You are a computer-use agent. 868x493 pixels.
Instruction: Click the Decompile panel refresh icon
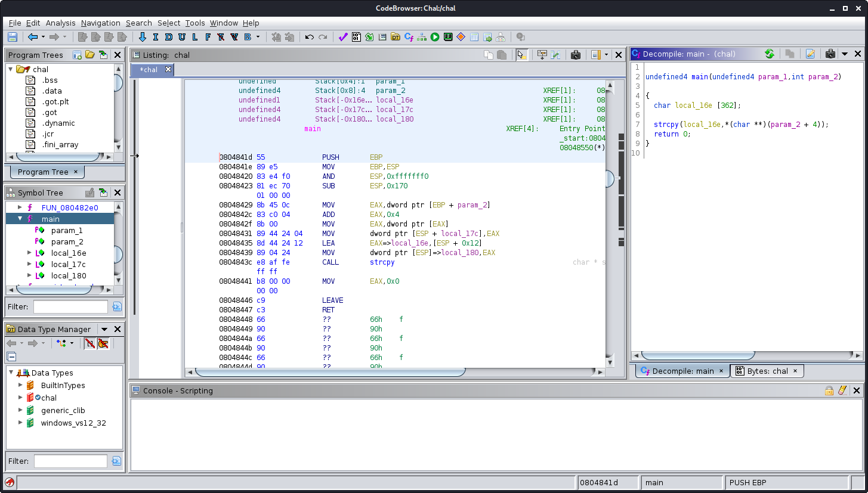[770, 54]
